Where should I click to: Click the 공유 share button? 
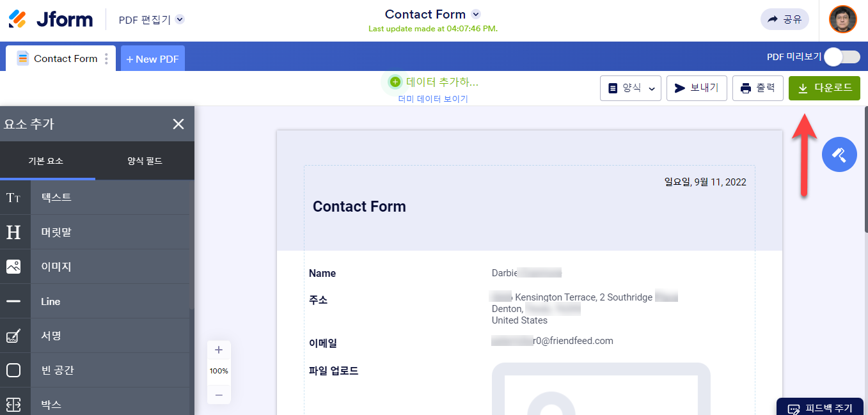(x=784, y=19)
